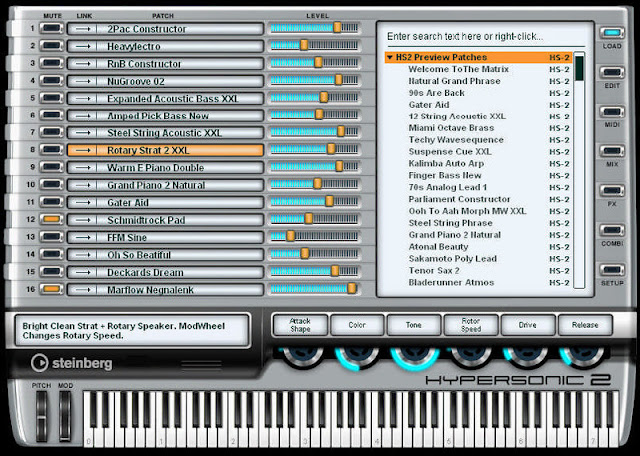Select Sakamoto Poly Lead patch
Image resolution: width=640 pixels, height=456 pixels.
[453, 259]
